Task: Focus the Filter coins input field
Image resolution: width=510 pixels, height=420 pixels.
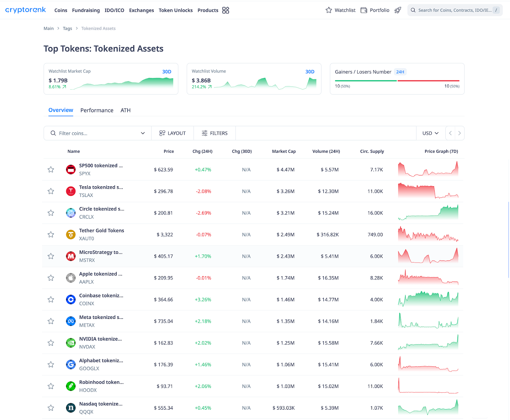Action: pyautogui.click(x=98, y=133)
